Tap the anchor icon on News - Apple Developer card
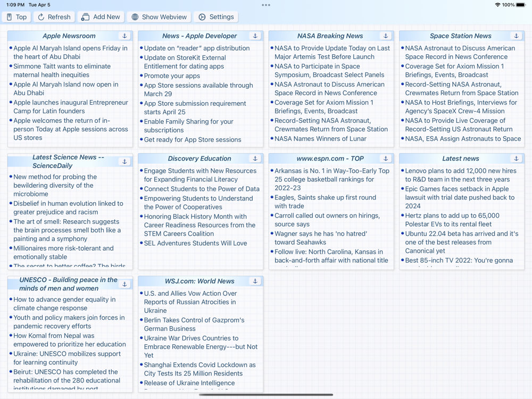Image resolution: width=532 pixels, height=399 pixels. pos(255,36)
